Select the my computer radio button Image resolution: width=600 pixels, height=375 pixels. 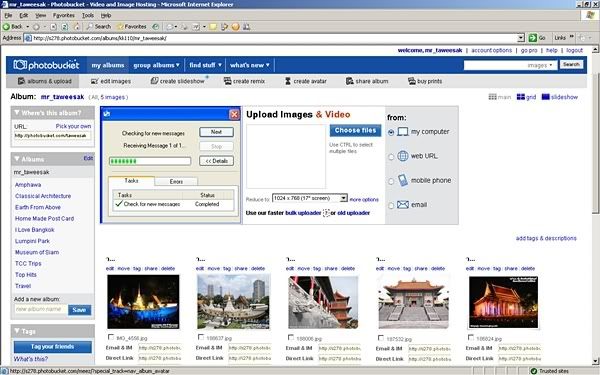[x=391, y=132]
